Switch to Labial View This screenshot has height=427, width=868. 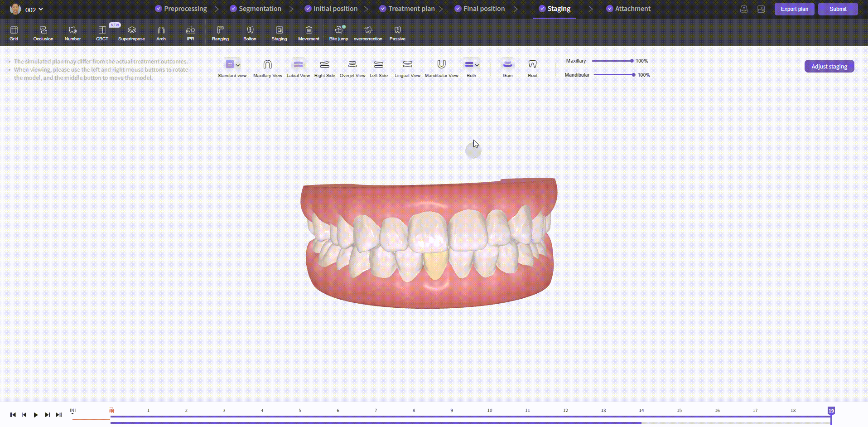(298, 68)
